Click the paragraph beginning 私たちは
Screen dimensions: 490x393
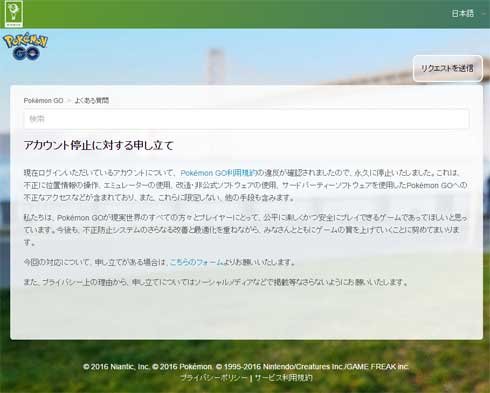point(246,230)
